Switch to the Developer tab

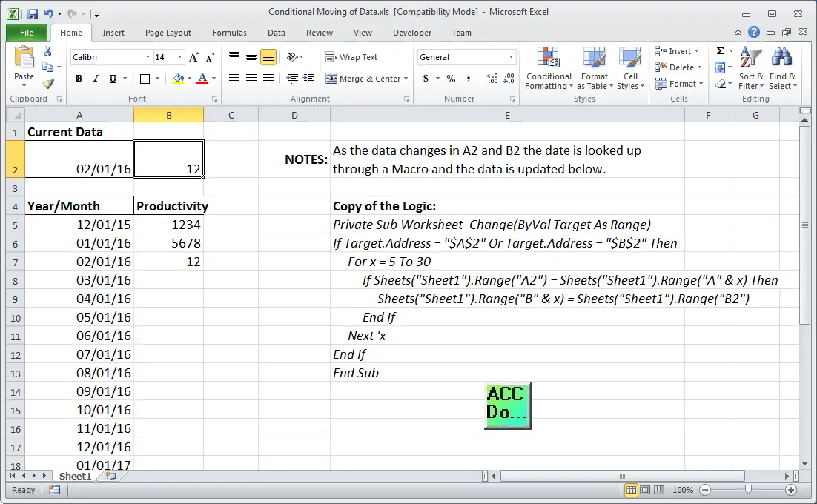click(412, 33)
